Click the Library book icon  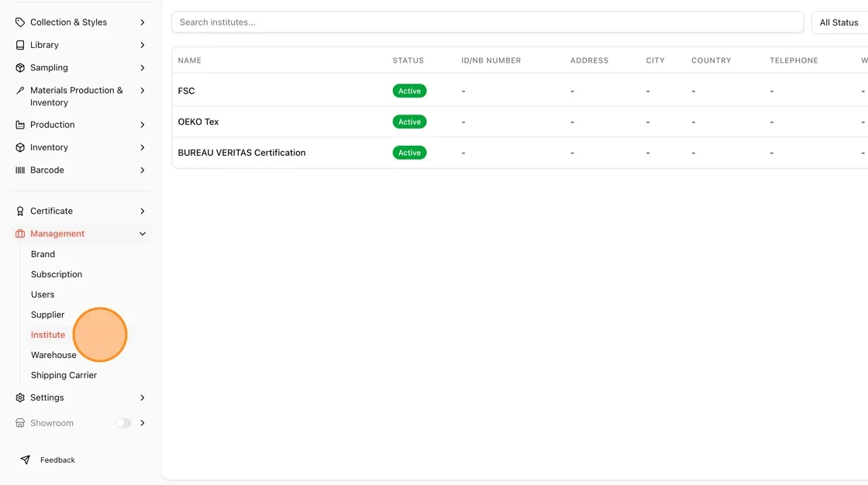[x=20, y=45]
